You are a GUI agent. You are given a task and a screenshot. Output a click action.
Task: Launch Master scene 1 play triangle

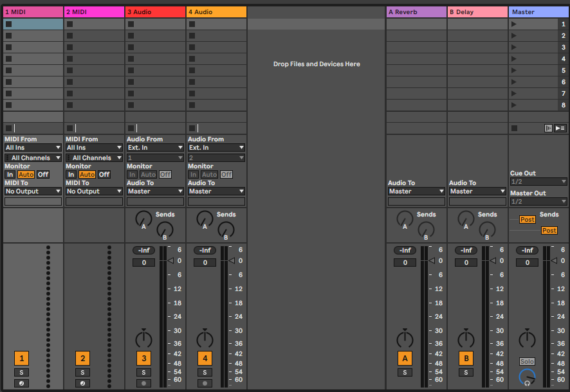[513, 24]
